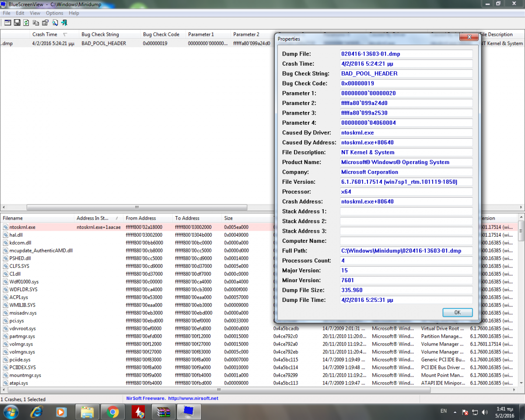Click the BlueScreenView taskbar button
The width and height of the screenshot is (525, 420).
(189, 412)
